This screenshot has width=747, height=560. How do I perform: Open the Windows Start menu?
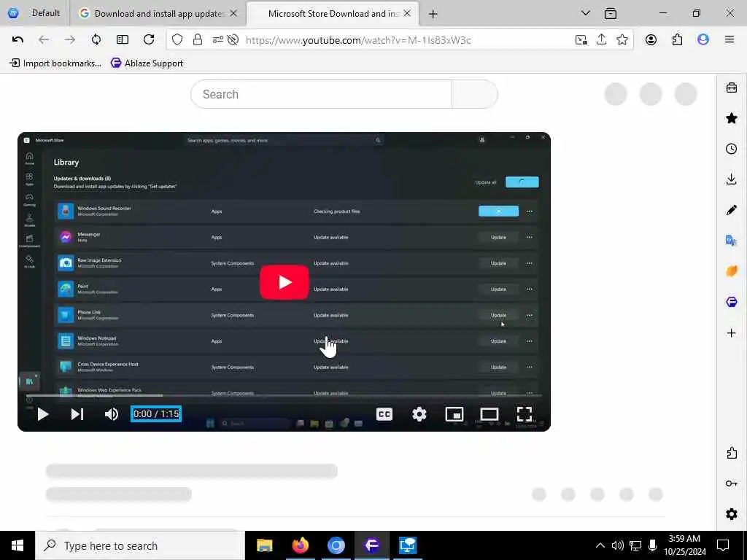pos(18,545)
